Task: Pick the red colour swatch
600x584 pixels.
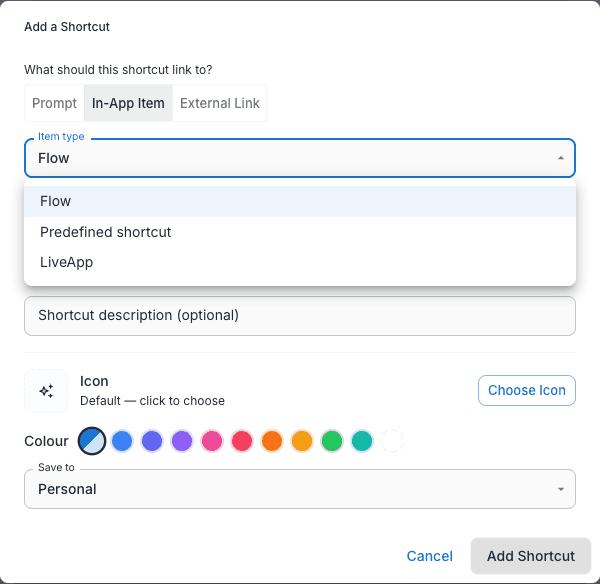Action: 242,441
